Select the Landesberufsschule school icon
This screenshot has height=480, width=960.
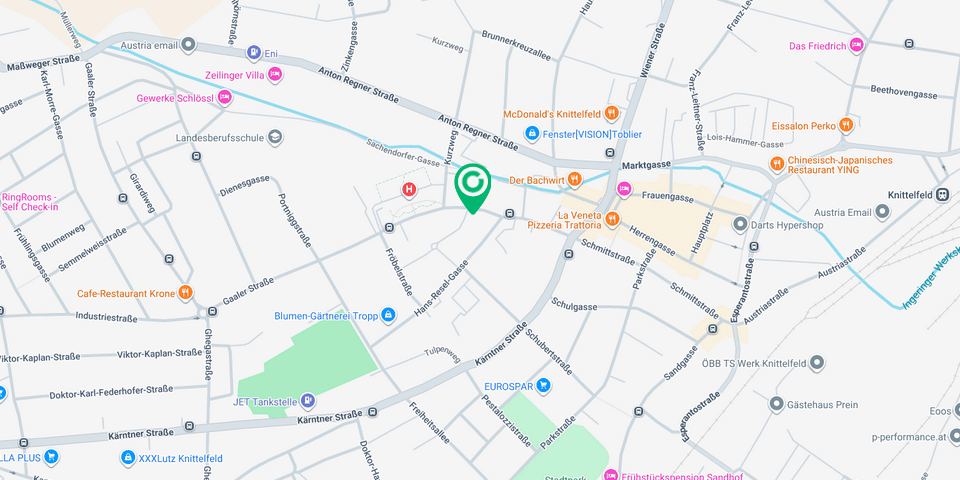point(275,137)
